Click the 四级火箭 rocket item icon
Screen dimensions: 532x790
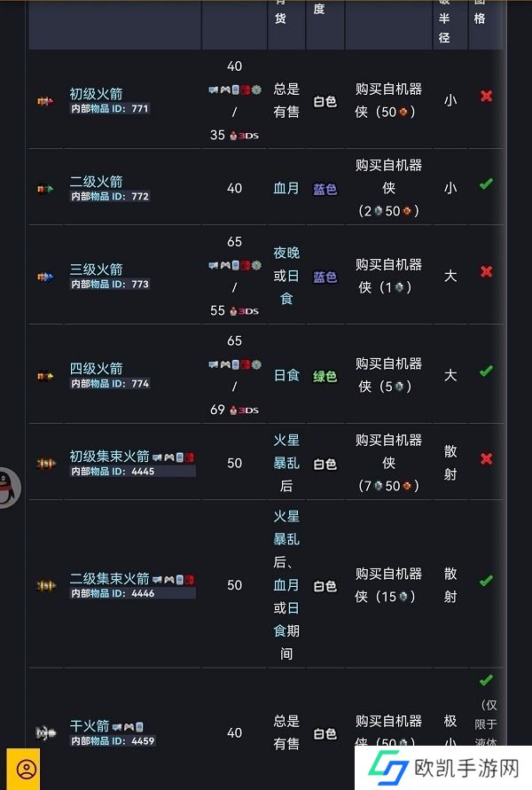(x=45, y=376)
